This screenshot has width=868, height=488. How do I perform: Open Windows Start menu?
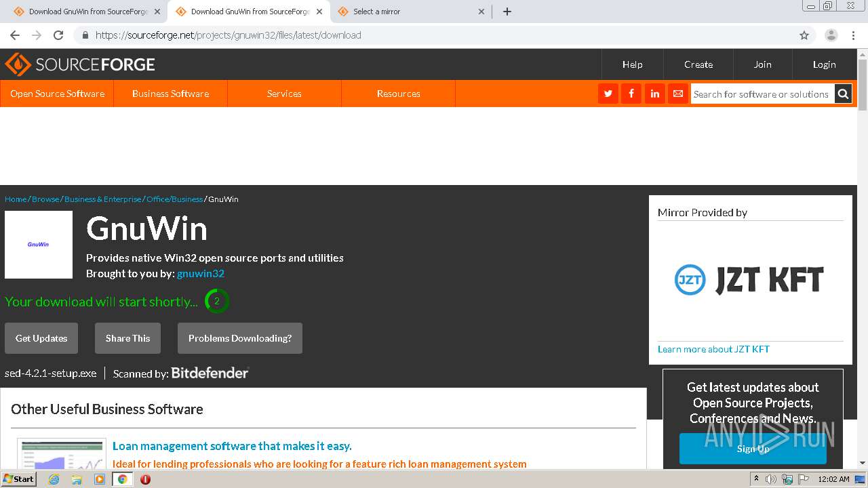pyautogui.click(x=18, y=479)
